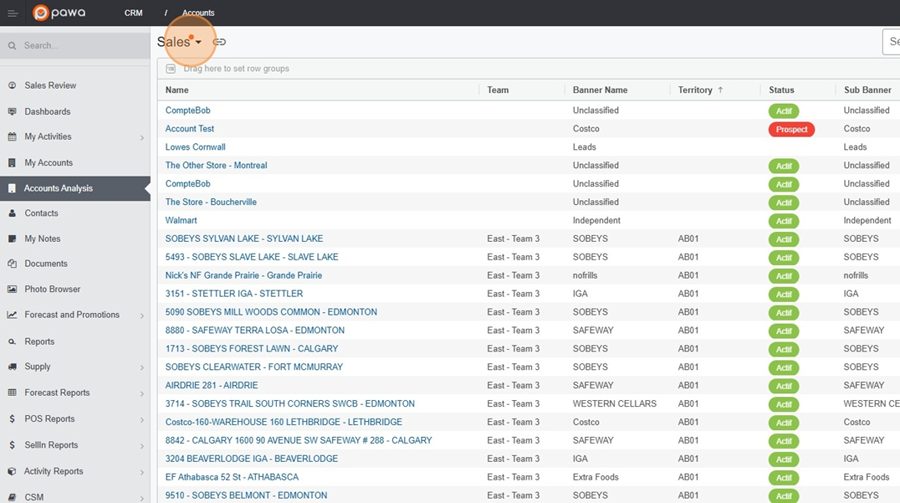Expand the CSM submenu arrow

pos(142,498)
